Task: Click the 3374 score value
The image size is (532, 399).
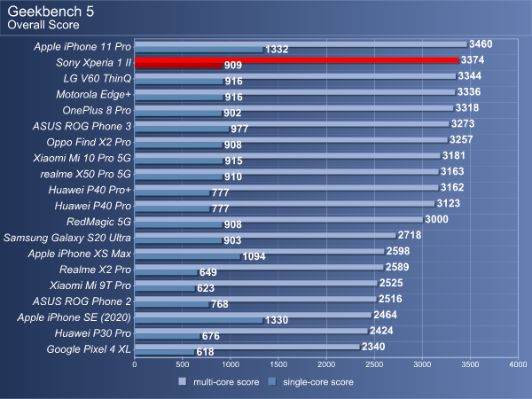Action: (x=473, y=60)
